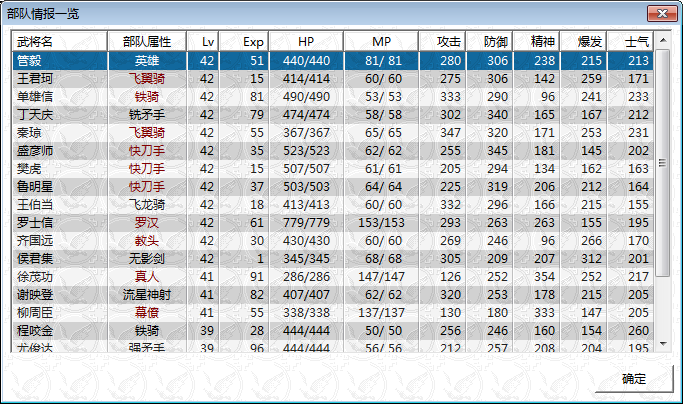
Task: Click MP value 153/153
Action: 382,223
